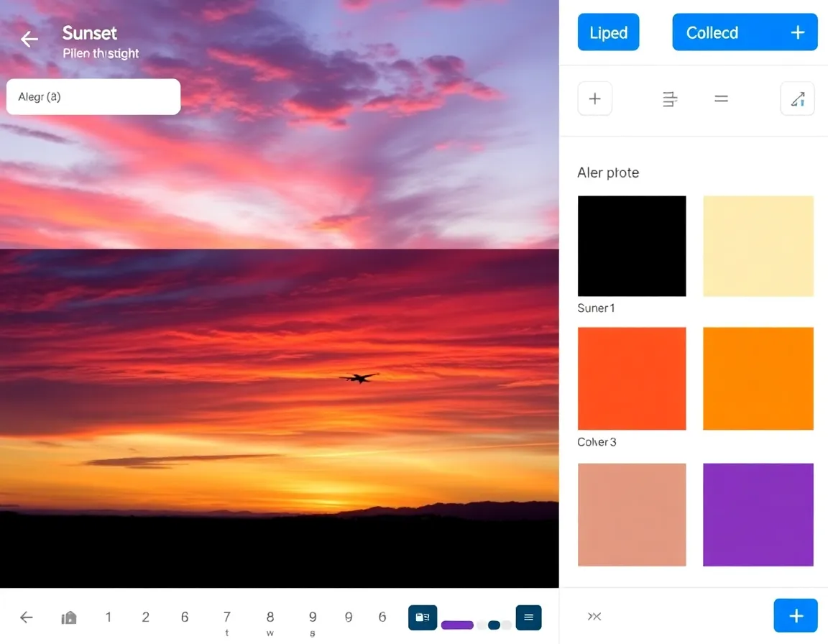Click the Liped button

pos(608,33)
